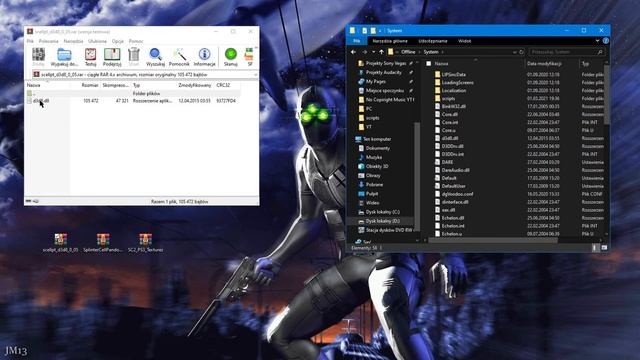
Task: Go forward with Explorer's right arrow button
Action: tap(364, 52)
